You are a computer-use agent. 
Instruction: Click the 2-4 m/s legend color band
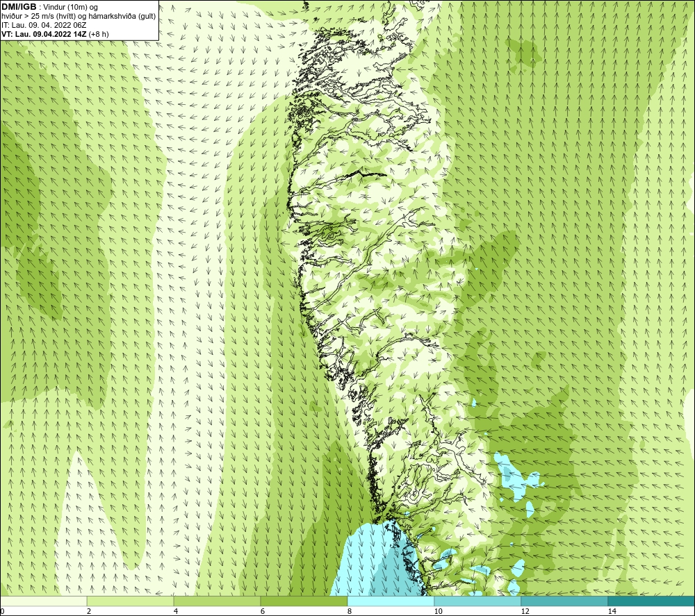(131, 601)
